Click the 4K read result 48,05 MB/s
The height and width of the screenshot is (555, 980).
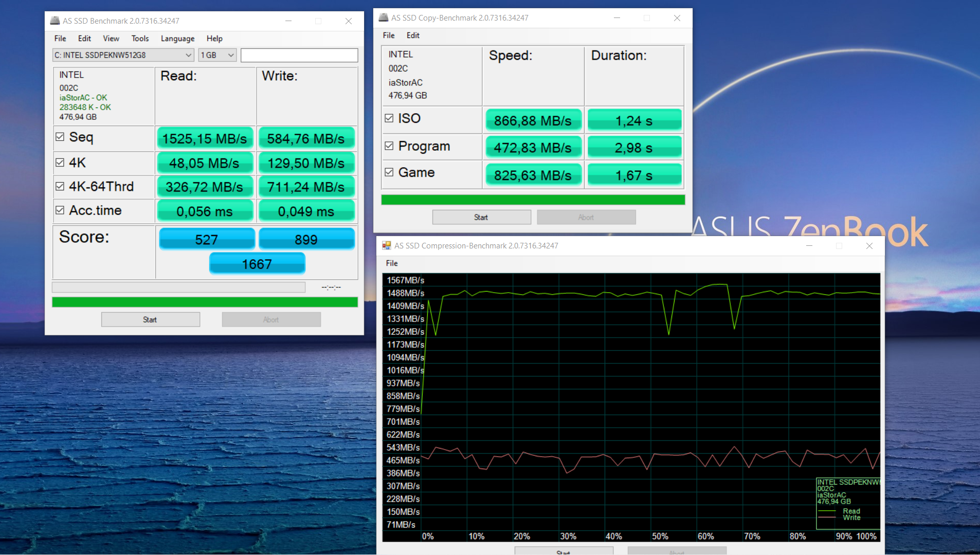click(205, 163)
